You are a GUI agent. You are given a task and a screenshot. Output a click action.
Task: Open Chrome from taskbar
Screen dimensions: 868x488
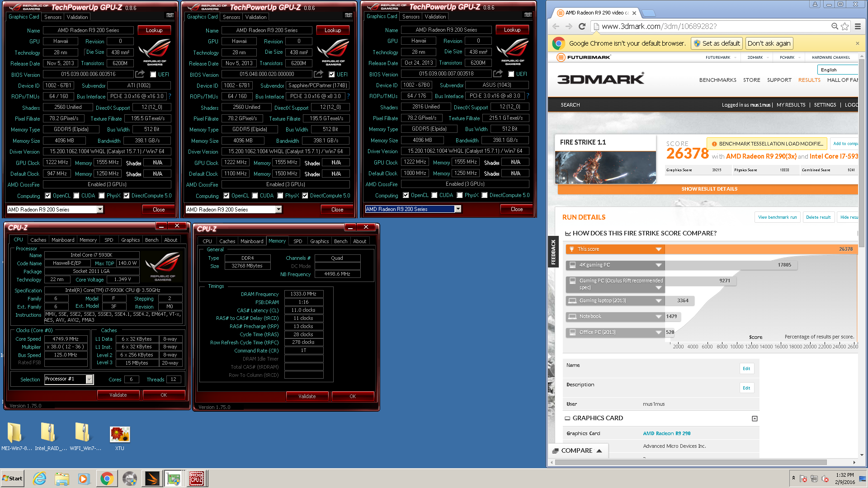click(x=107, y=479)
